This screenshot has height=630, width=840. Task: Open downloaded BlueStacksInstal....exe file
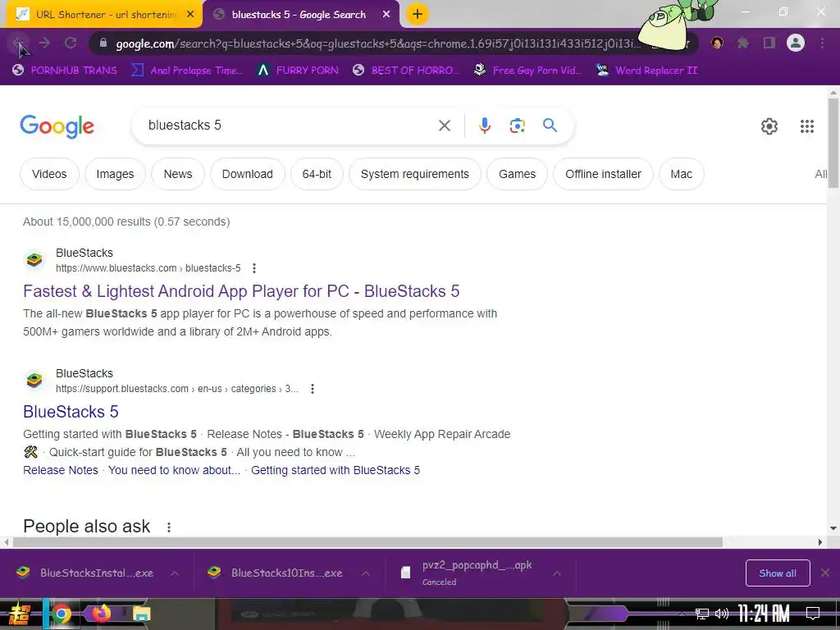(85, 573)
